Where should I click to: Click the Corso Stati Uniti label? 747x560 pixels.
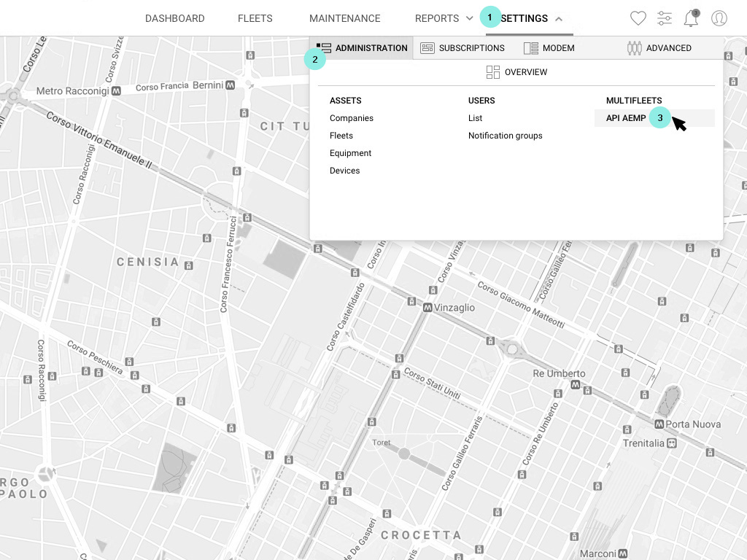432,384
